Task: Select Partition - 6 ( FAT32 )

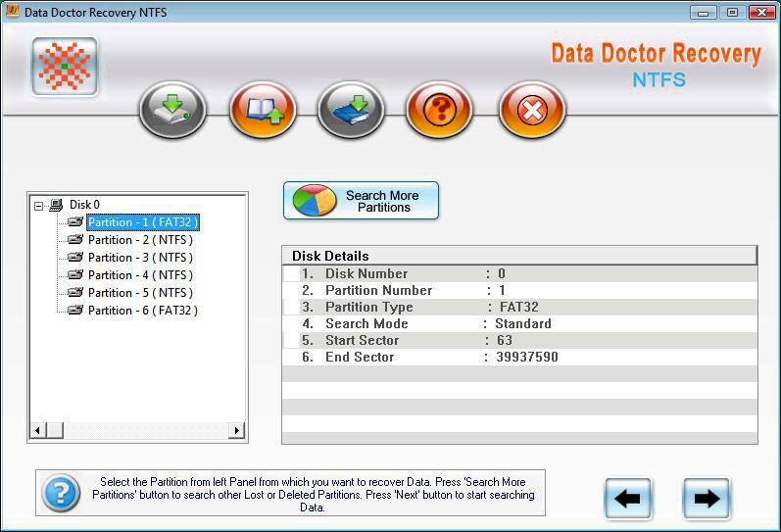Action: tap(143, 311)
